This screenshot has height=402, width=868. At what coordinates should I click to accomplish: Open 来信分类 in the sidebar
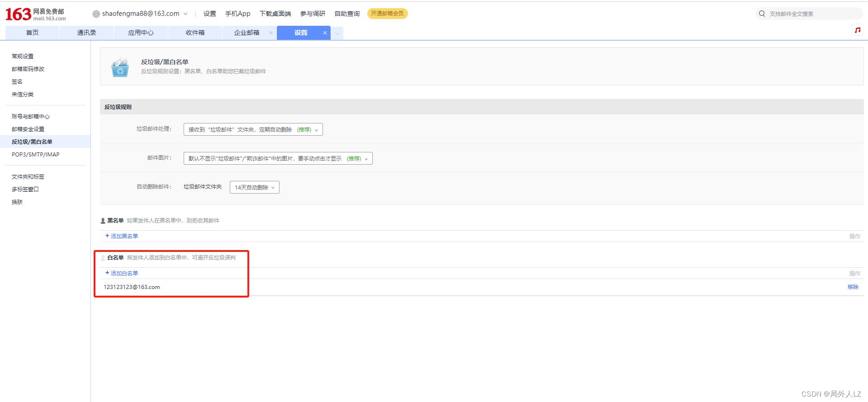(x=23, y=94)
